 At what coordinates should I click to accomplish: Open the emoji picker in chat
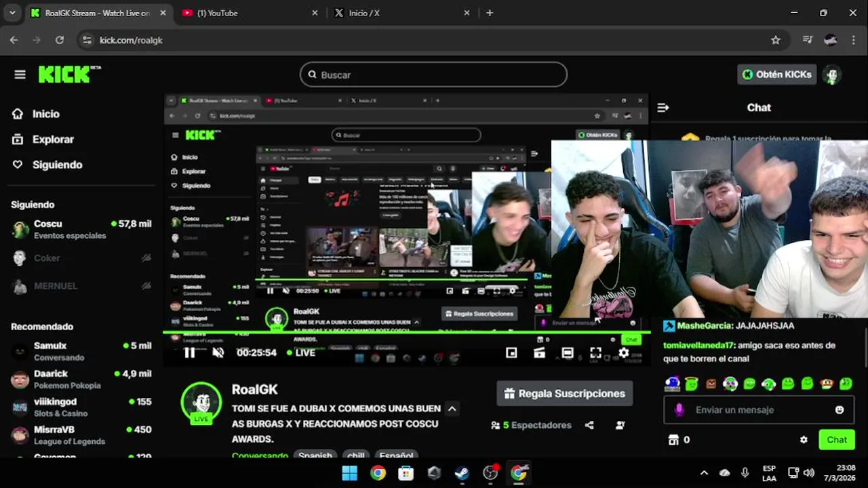(840, 409)
